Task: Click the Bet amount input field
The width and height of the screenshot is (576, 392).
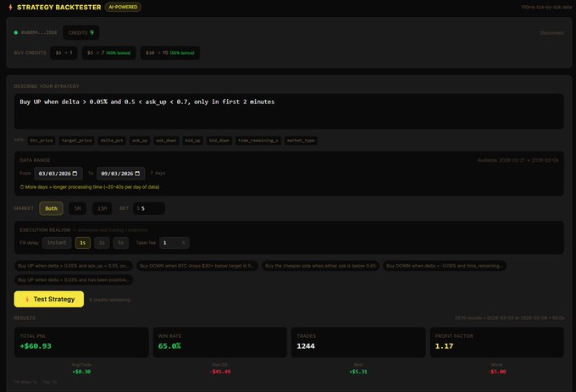Action: pyautogui.click(x=151, y=208)
